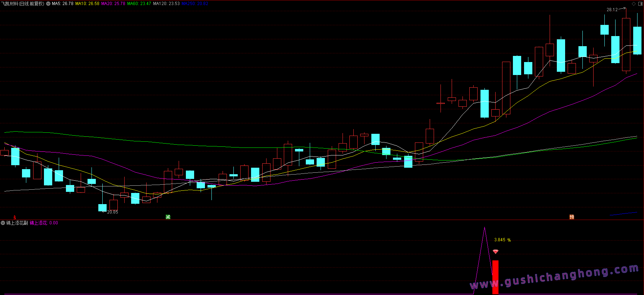This screenshot has height=295, width=644.
Task: Select the MA5 indicator label
Action: coord(63,4)
